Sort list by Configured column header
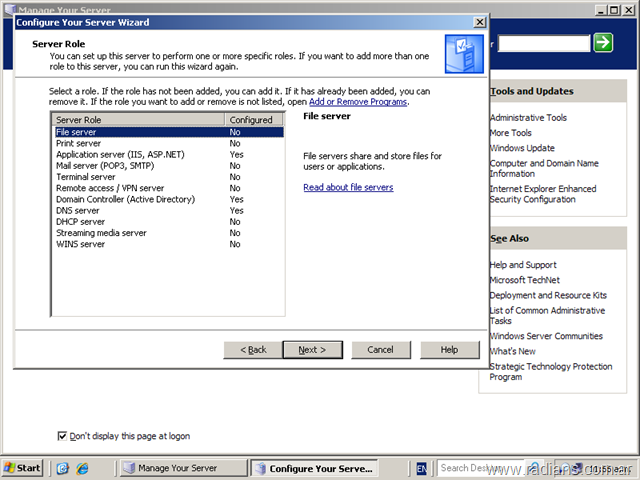 tap(254, 120)
